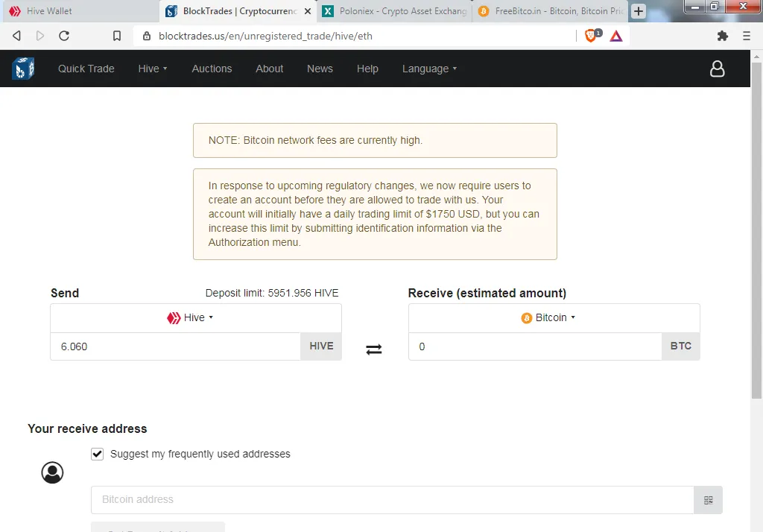
Task: Click the browser forward arrow
Action: [40, 36]
